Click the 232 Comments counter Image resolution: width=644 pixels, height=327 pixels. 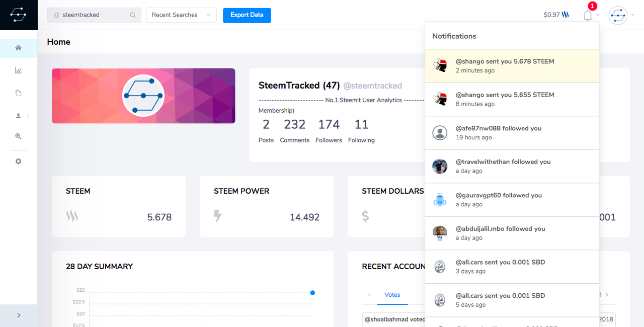[295, 130]
